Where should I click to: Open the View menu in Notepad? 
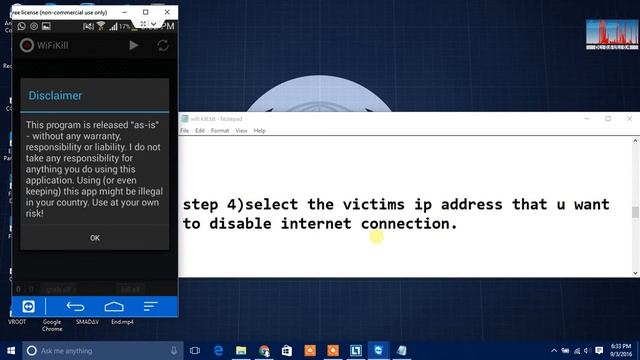241,131
